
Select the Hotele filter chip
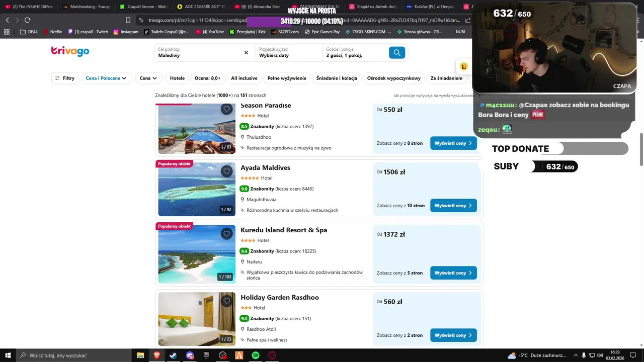point(177,78)
